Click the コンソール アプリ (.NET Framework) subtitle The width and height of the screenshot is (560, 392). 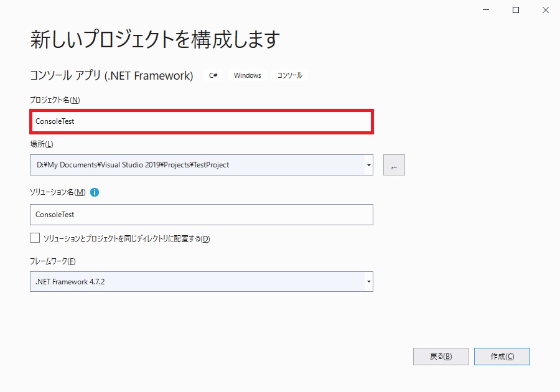click(x=111, y=76)
